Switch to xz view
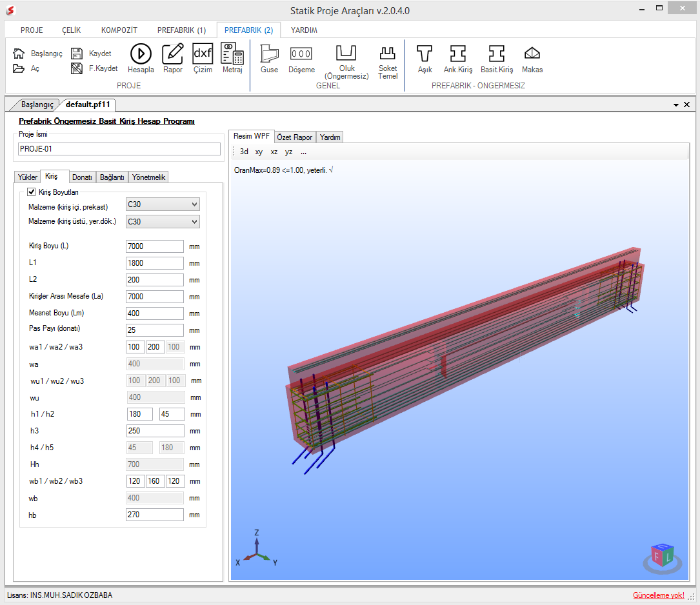 click(x=274, y=152)
